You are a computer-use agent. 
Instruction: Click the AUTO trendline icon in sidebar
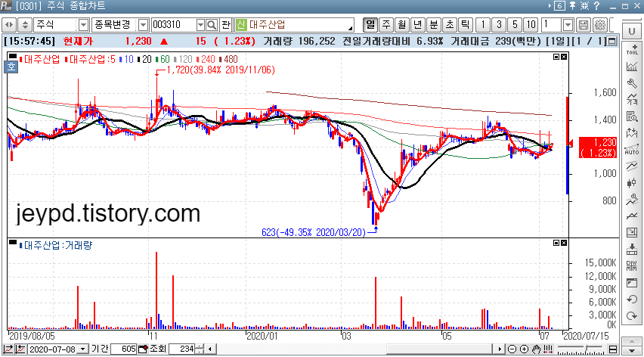click(632, 149)
